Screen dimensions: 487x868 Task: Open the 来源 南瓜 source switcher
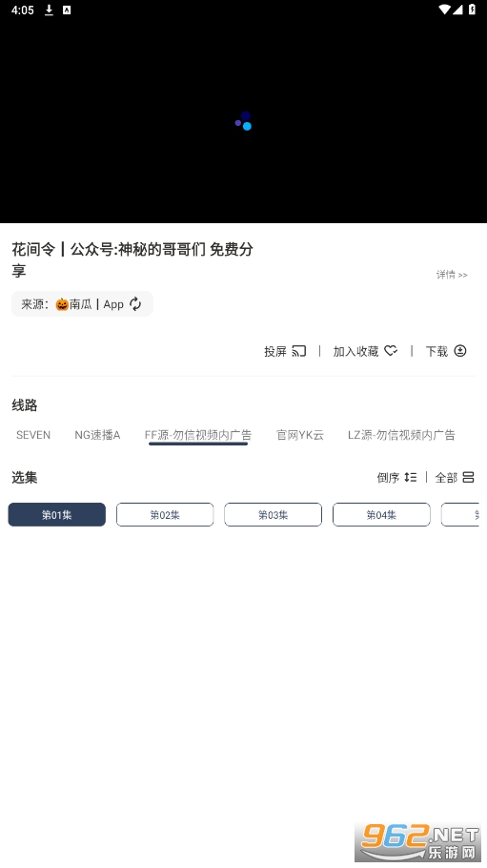82,304
